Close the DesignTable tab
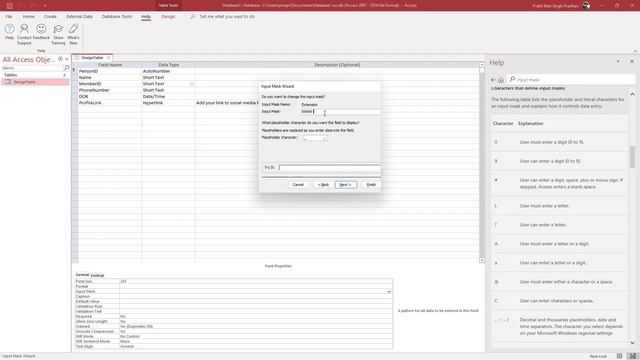The width and height of the screenshot is (640, 360). [x=109, y=58]
